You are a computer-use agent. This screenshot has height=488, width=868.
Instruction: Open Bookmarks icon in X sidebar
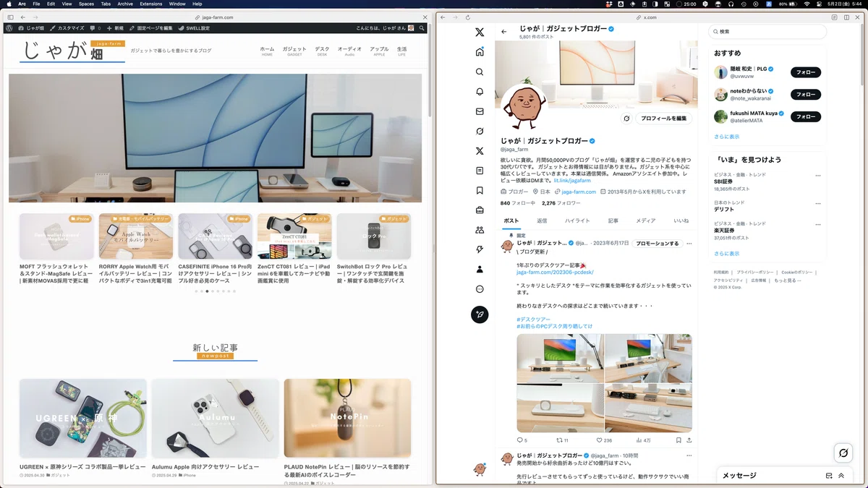480,191
